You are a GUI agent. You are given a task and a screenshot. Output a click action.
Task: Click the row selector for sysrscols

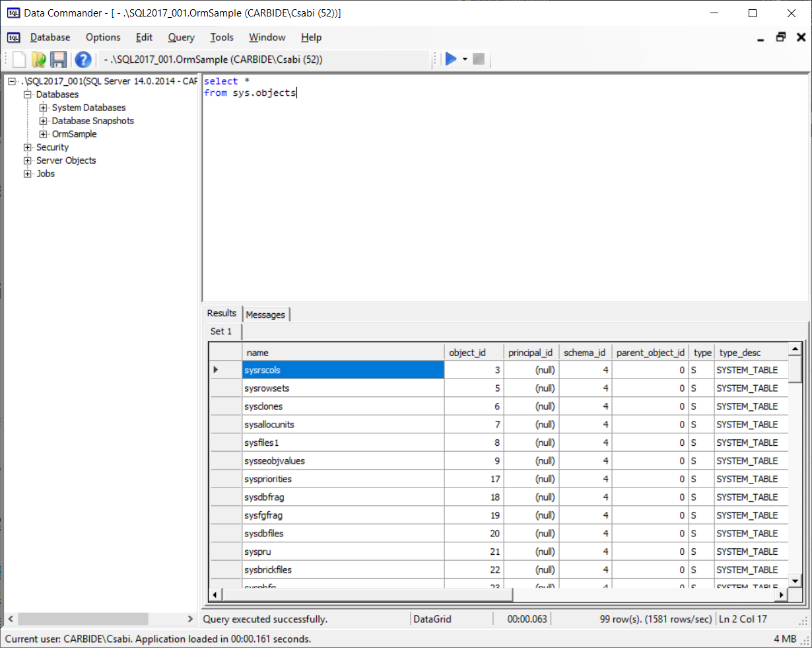click(x=226, y=370)
